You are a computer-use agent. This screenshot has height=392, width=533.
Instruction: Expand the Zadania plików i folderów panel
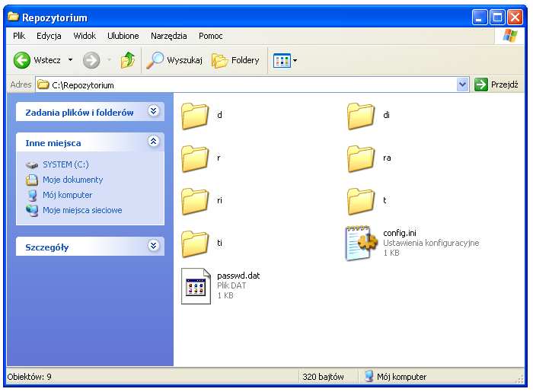(x=154, y=111)
